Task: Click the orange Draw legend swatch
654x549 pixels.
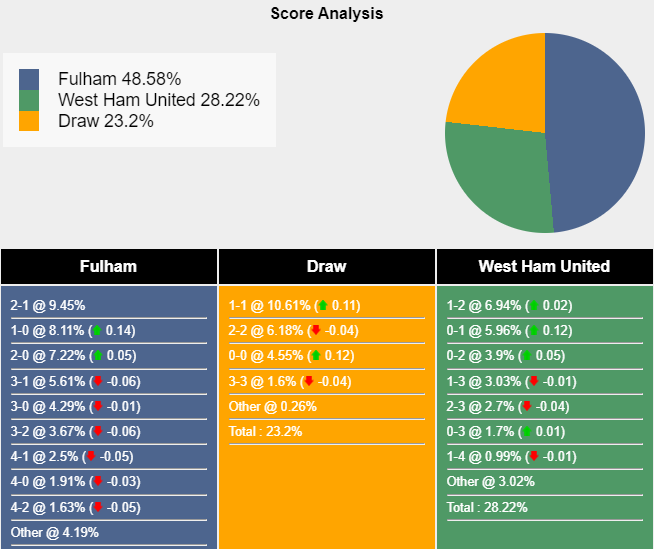Action: [x=29, y=121]
